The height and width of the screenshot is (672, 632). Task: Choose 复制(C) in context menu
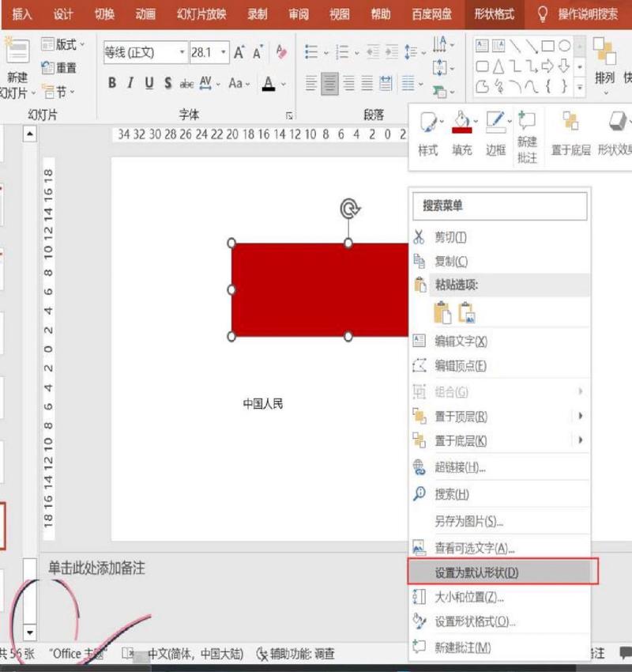tap(500, 262)
